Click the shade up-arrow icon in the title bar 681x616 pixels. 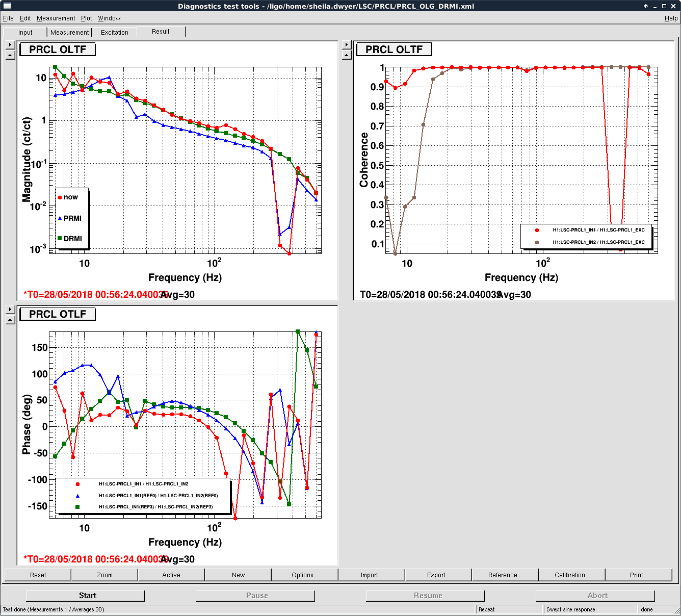tap(646, 6)
